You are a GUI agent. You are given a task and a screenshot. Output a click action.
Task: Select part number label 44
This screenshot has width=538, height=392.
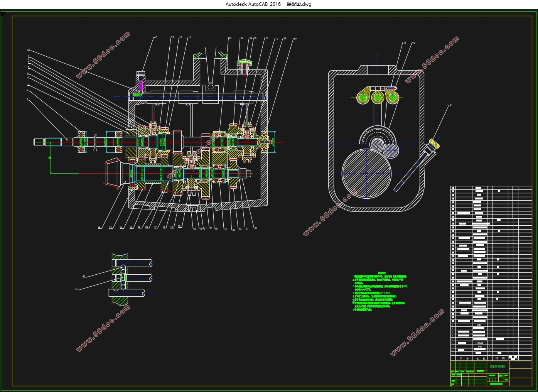point(29,50)
